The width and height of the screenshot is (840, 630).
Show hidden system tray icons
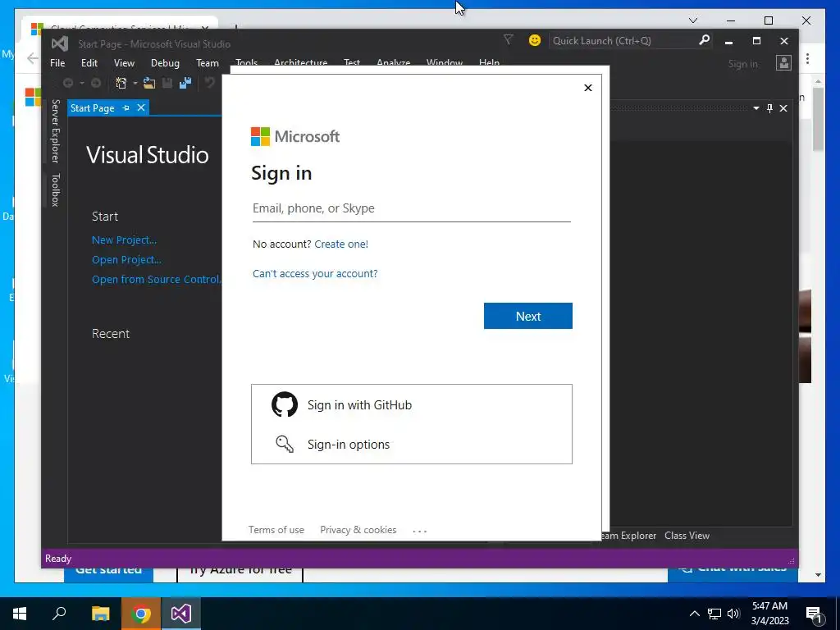694,614
